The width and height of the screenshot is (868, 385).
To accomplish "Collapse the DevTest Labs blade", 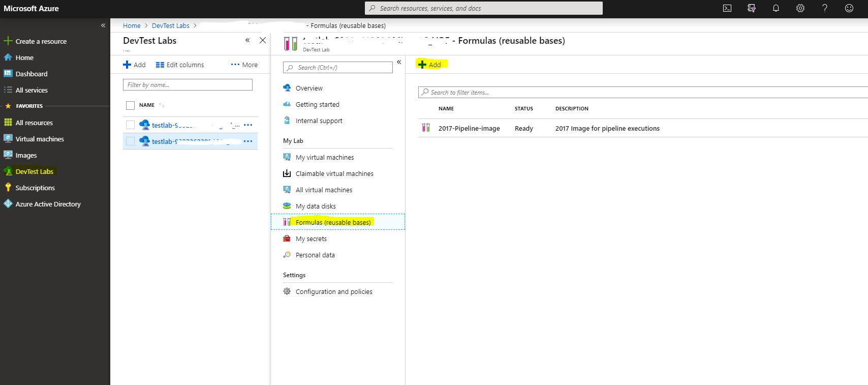I will point(247,40).
